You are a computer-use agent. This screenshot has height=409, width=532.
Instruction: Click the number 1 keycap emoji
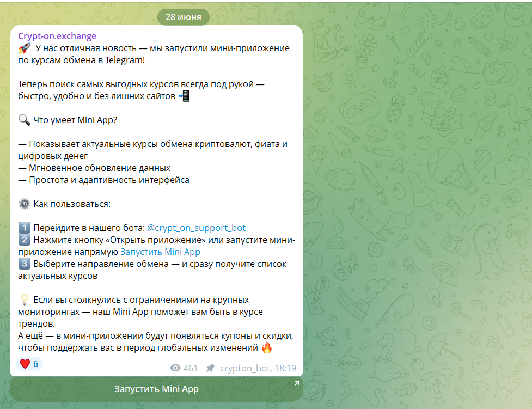(x=24, y=228)
